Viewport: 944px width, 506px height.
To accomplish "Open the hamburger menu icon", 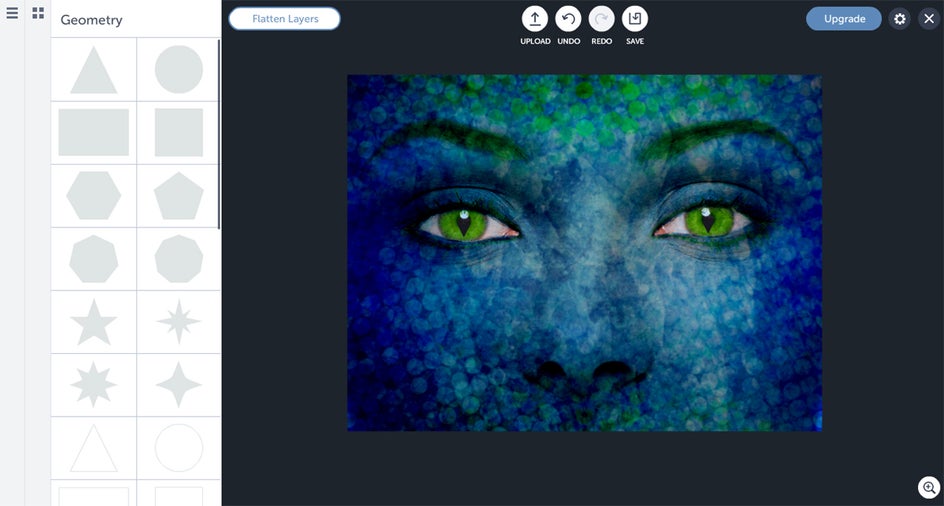I will (12, 13).
